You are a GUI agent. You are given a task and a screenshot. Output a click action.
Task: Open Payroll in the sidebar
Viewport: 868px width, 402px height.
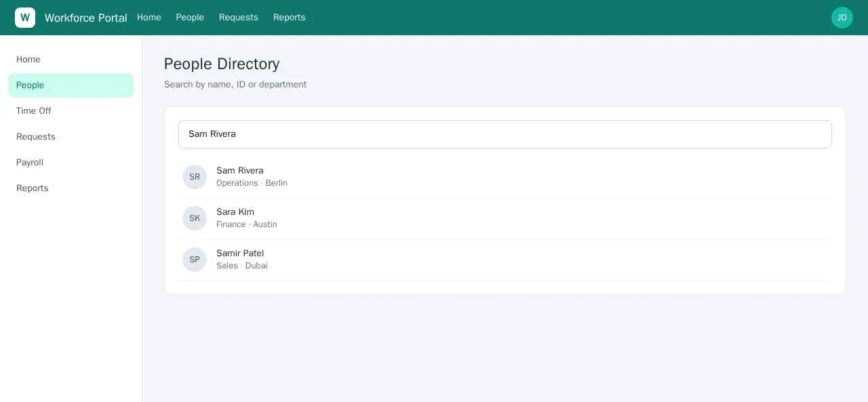(71, 163)
